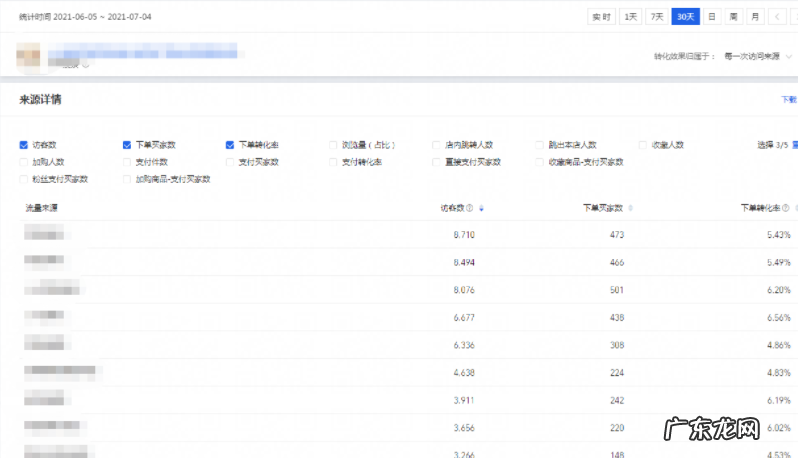Viewport: 798px width, 458px height.
Task: Switch to the 1天 time range
Action: pyautogui.click(x=631, y=17)
